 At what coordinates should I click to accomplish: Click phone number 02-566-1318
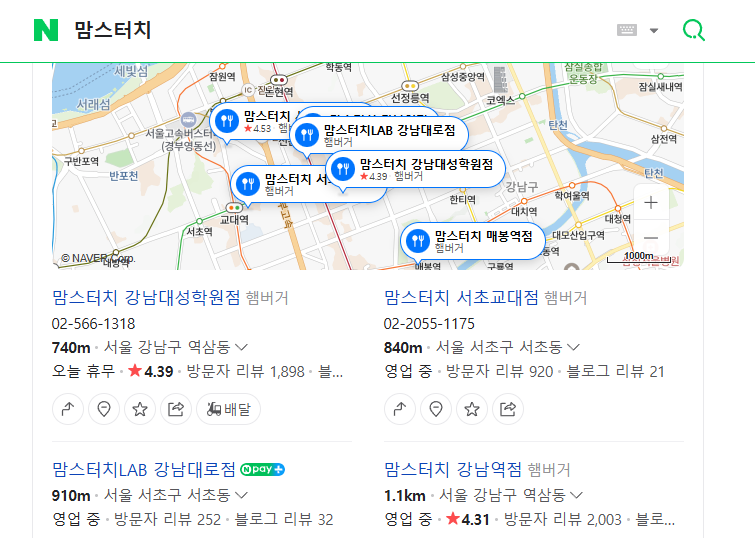click(x=93, y=324)
